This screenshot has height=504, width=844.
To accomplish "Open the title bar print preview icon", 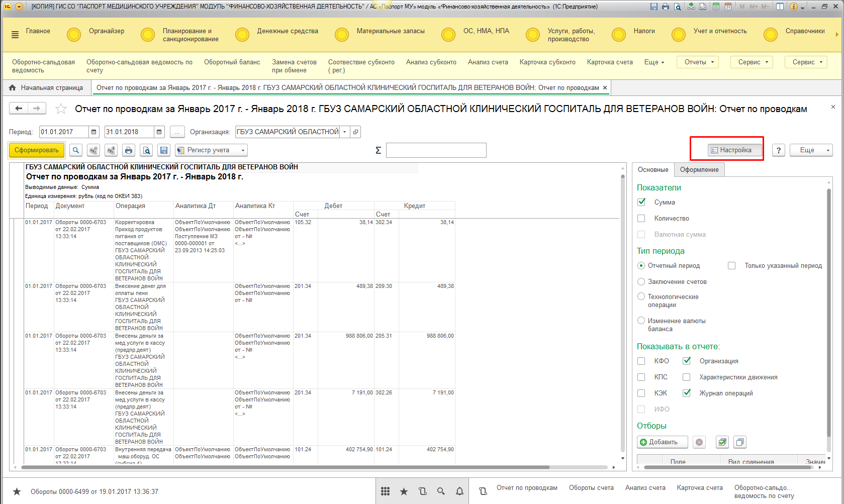I will point(678,7).
